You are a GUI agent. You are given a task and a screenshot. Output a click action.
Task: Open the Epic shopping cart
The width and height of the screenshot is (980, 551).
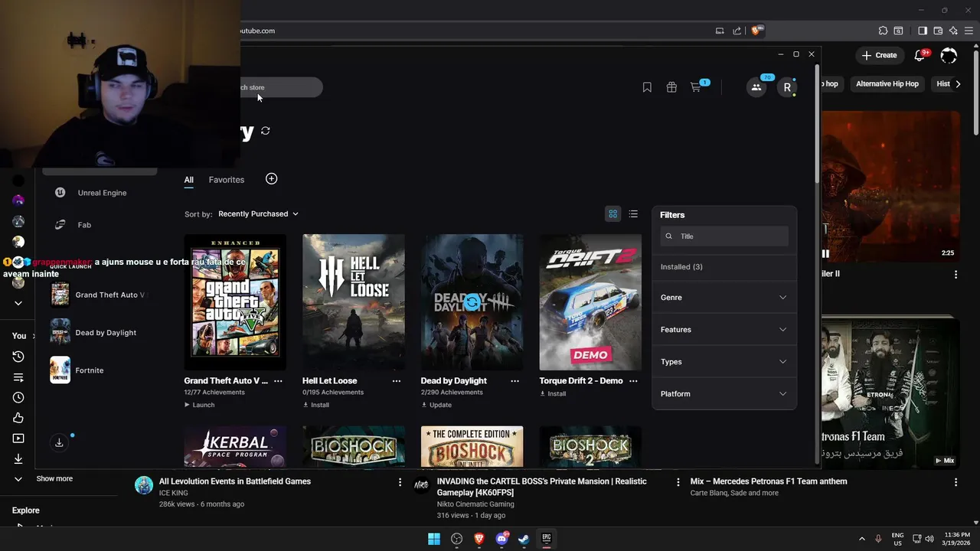tap(696, 87)
